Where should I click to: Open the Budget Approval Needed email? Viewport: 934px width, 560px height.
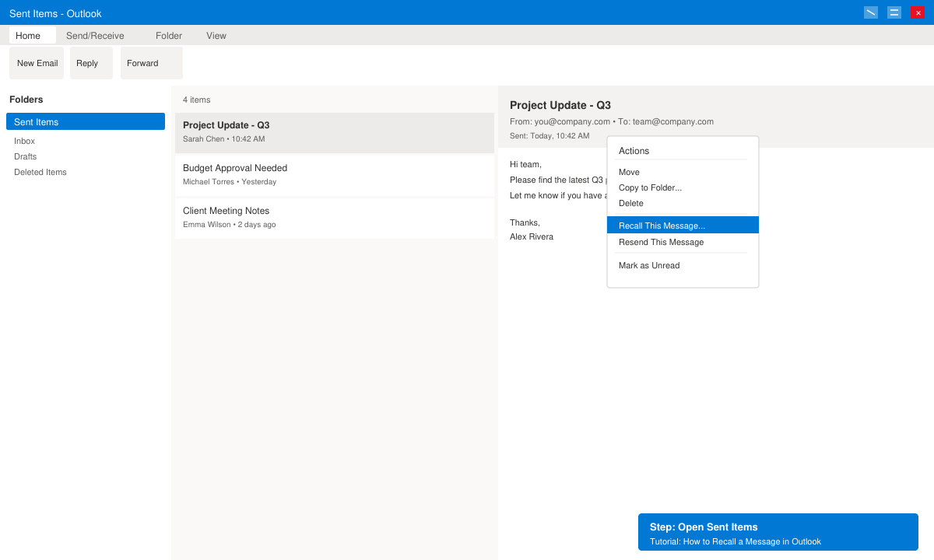pos(335,175)
